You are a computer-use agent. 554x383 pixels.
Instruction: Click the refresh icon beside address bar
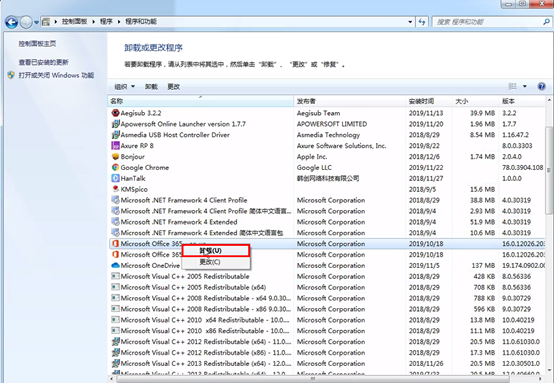pos(422,22)
